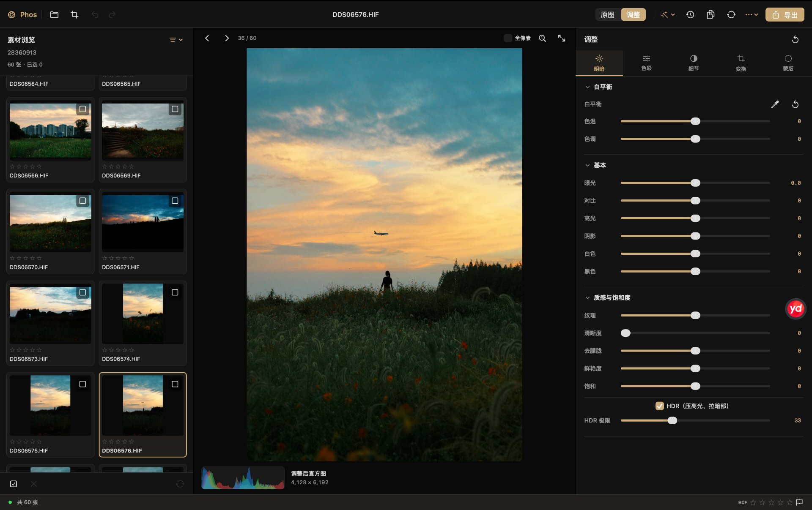Open the three-dots more options dropdown

752,15
